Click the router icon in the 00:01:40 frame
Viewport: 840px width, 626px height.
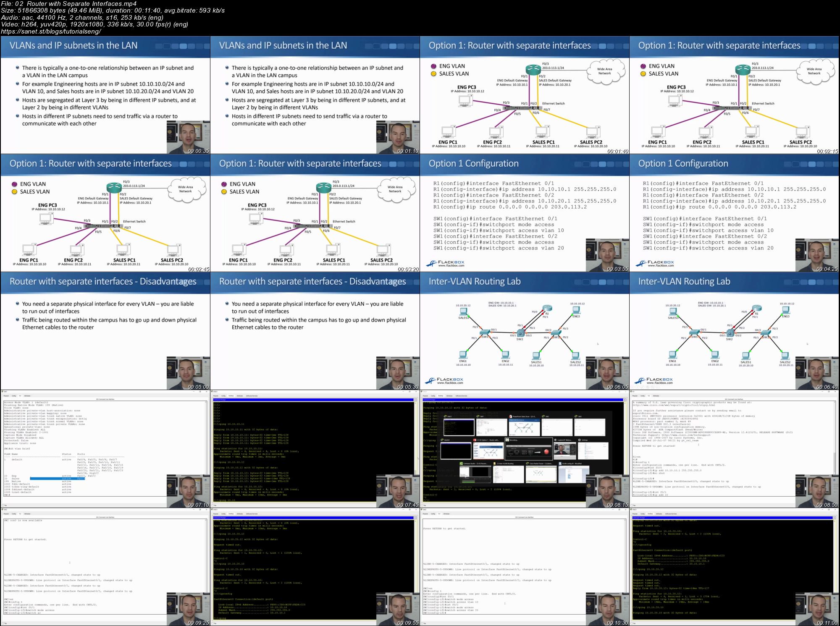pos(533,70)
